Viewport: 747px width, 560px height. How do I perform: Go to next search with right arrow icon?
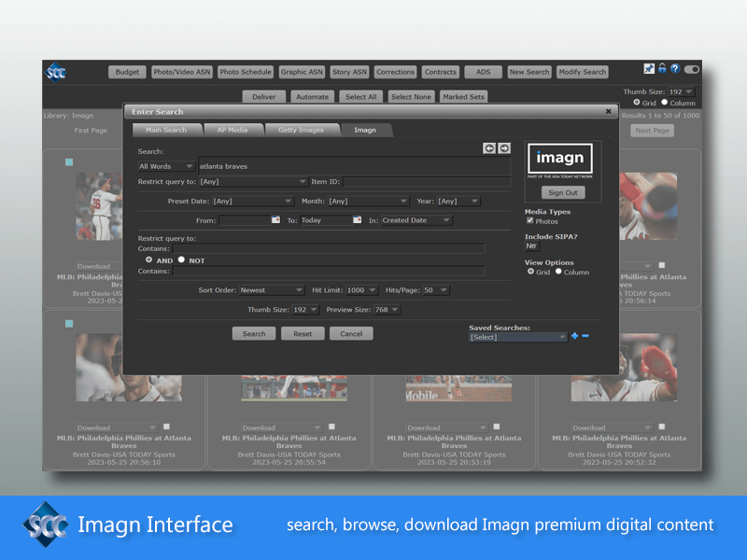tap(504, 148)
